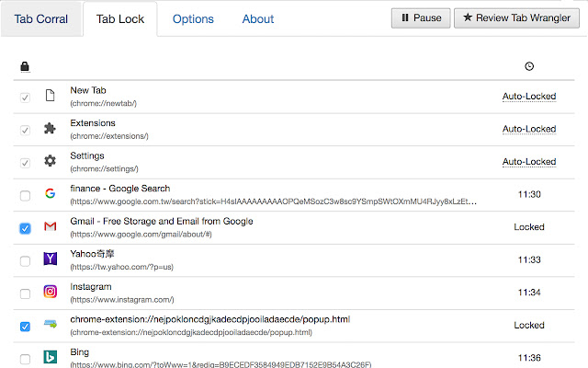The height and width of the screenshot is (368, 588).
Task: Switch to the Tab Corral tab
Action: pos(41,18)
